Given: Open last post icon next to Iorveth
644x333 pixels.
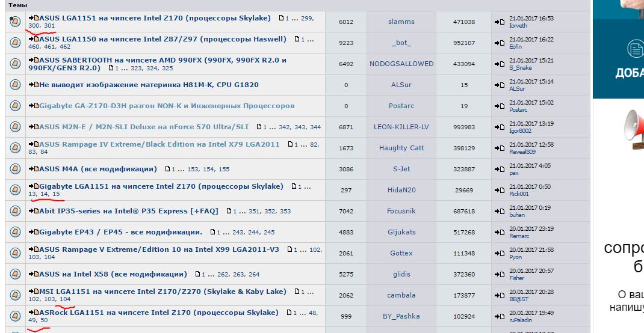Looking at the screenshot, I should (x=500, y=22).
